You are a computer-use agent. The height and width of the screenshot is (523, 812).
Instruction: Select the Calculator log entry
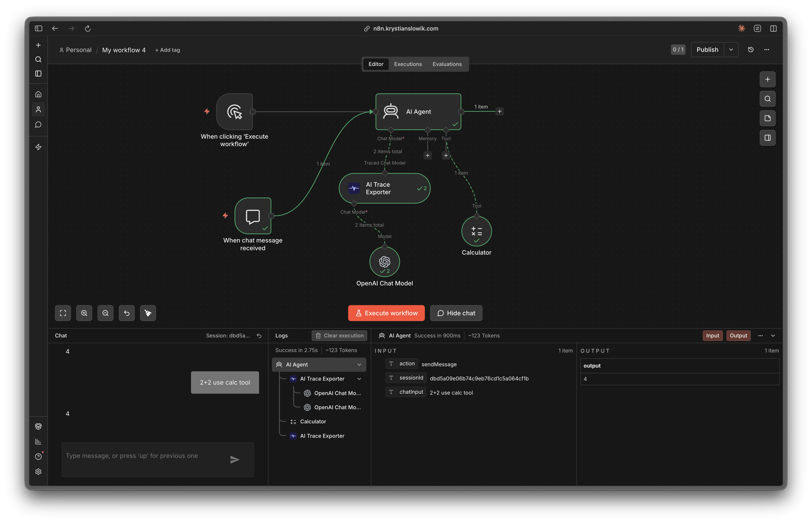click(313, 421)
